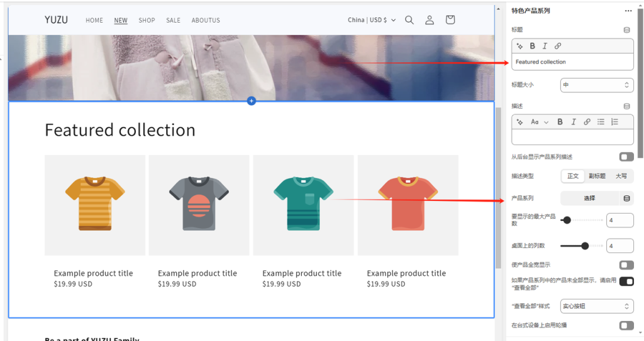This screenshot has height=341, width=644.
Task: Click the preview pane vertical scrollbar
Action: pos(498,188)
